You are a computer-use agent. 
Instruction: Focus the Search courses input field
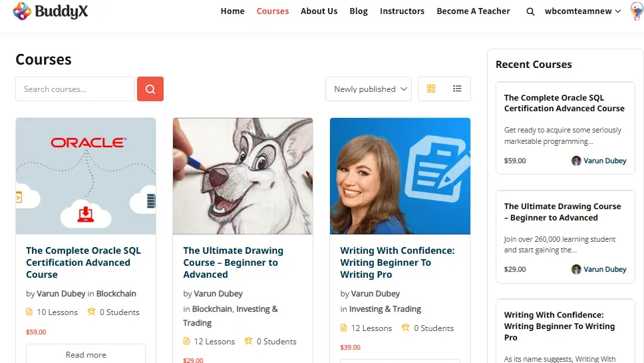click(x=75, y=89)
